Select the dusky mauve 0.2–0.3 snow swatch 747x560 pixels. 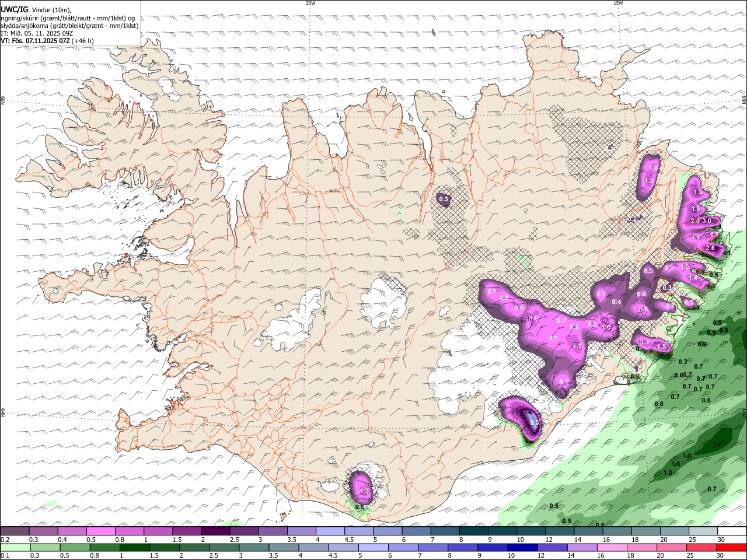[15, 531]
